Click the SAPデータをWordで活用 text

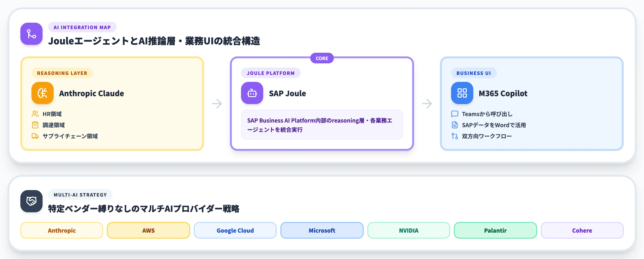(x=494, y=125)
